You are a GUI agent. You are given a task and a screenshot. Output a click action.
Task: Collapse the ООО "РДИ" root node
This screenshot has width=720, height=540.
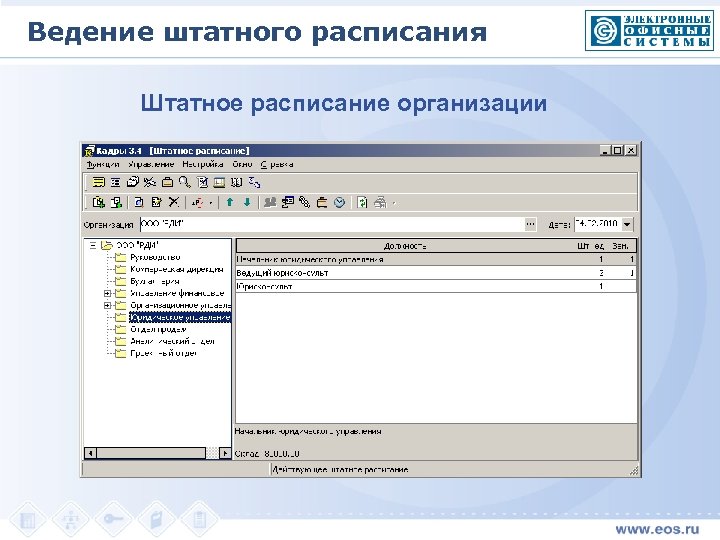click(92, 245)
